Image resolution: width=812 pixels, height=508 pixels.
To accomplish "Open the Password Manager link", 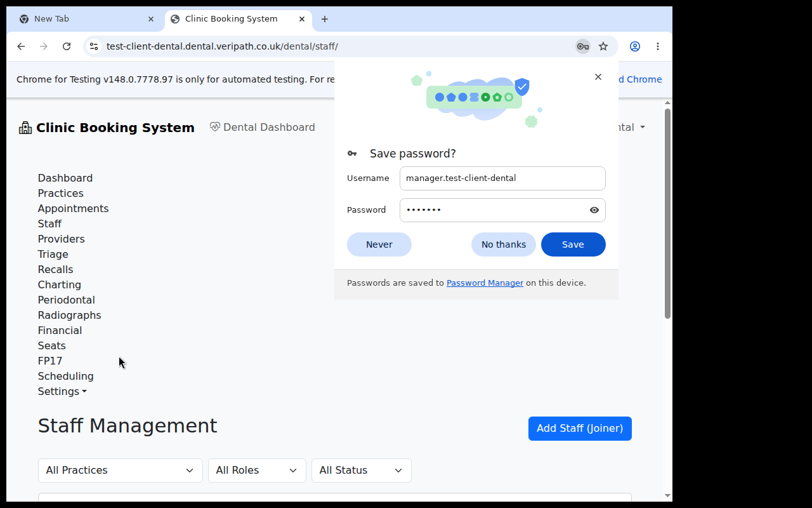I will coord(485,283).
